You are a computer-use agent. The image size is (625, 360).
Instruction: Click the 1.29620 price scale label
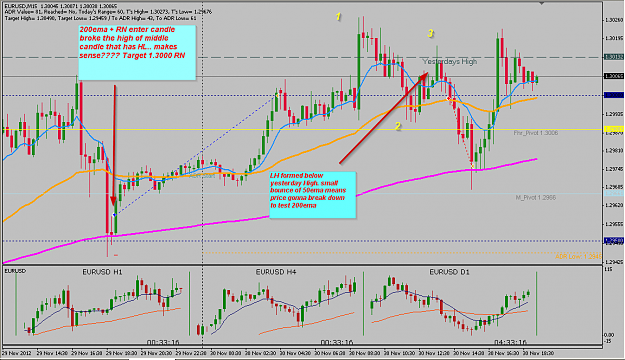click(x=614, y=205)
